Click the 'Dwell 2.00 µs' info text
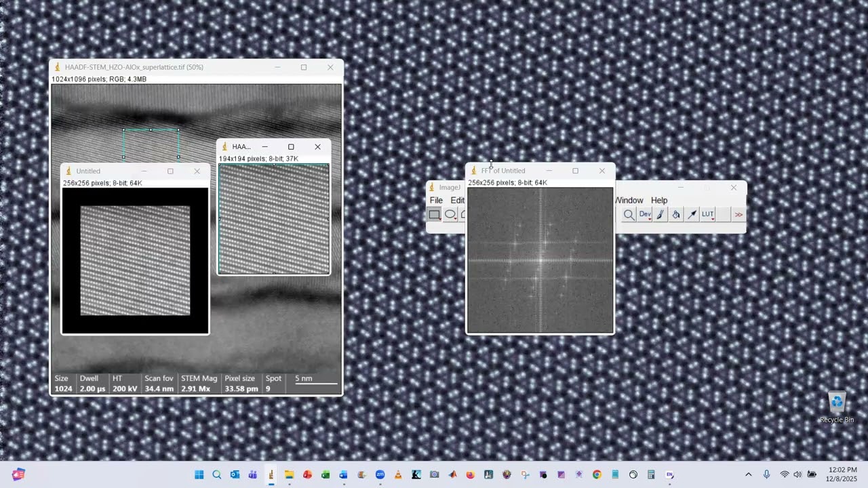This screenshot has height=488, width=868. point(92,384)
